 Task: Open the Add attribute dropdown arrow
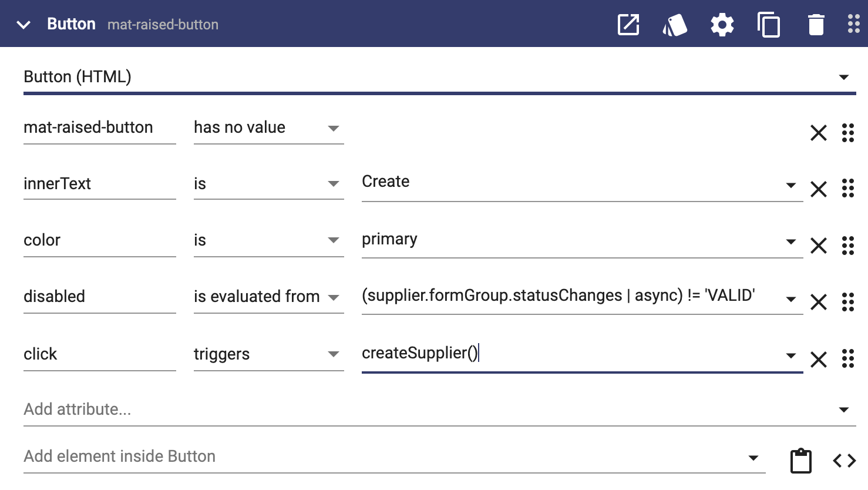tap(844, 410)
